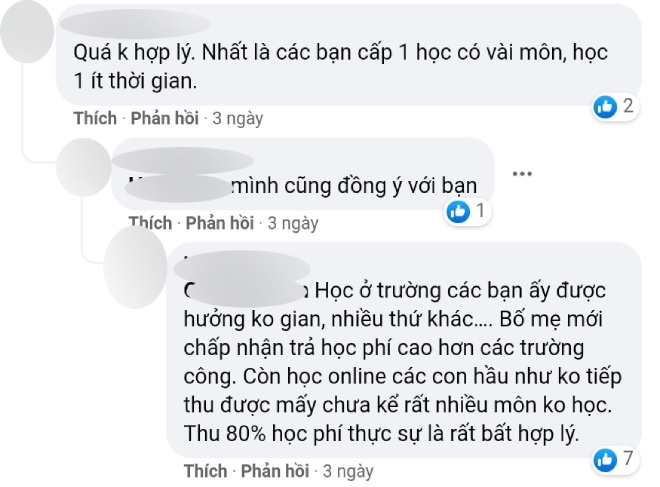Click Phản hồi under the 'đồng ý' reply
This screenshot has height=487, width=660.
pyautogui.click(x=220, y=223)
